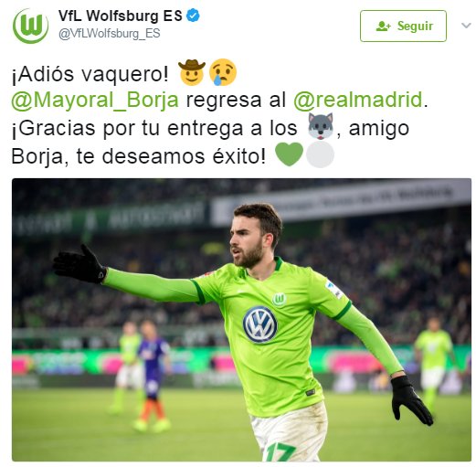Open the VfL Wolfsburg ES display name

[121, 16]
